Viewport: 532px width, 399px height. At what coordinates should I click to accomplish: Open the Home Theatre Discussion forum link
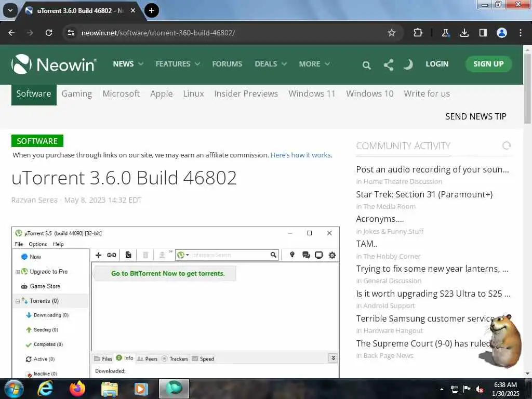point(403,181)
